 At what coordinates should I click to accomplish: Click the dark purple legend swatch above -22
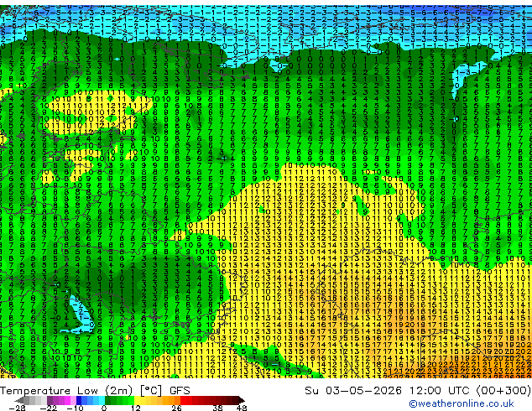click(x=50, y=400)
